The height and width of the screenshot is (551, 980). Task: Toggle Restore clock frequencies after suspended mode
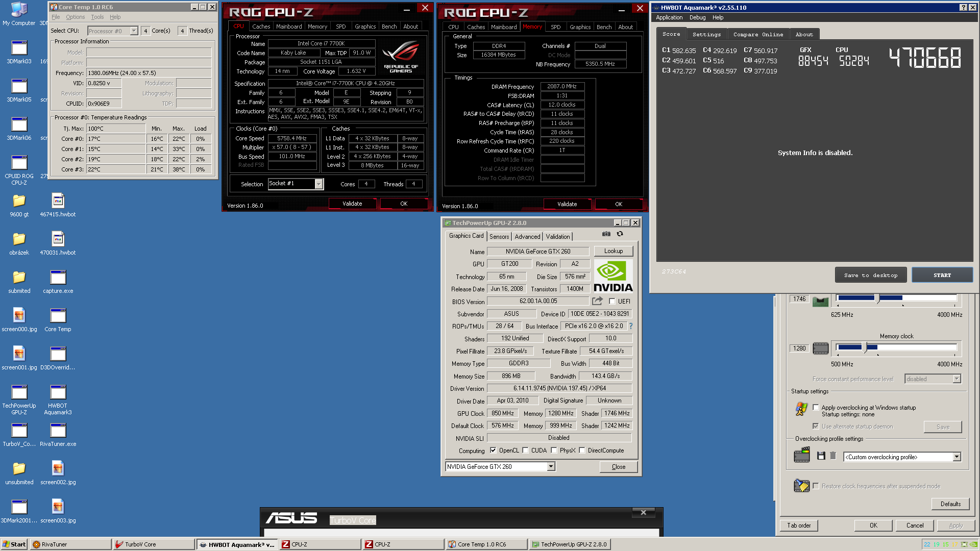[816, 486]
